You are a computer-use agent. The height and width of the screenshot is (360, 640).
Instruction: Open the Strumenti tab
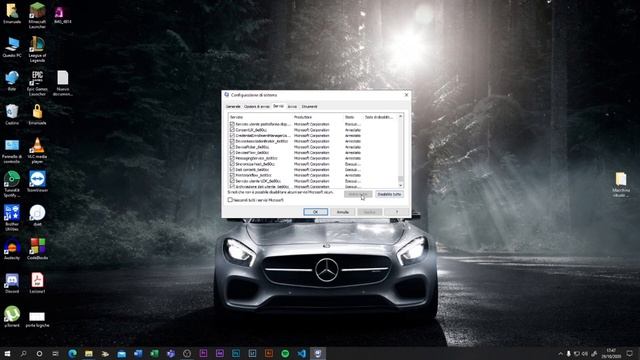coord(309,107)
